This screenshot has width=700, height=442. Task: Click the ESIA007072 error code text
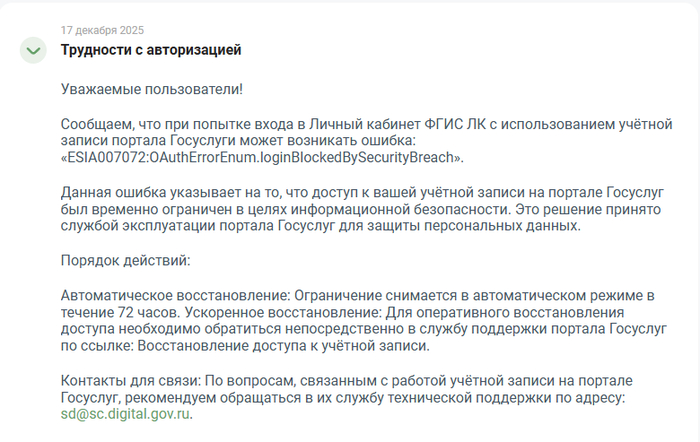click(x=263, y=158)
